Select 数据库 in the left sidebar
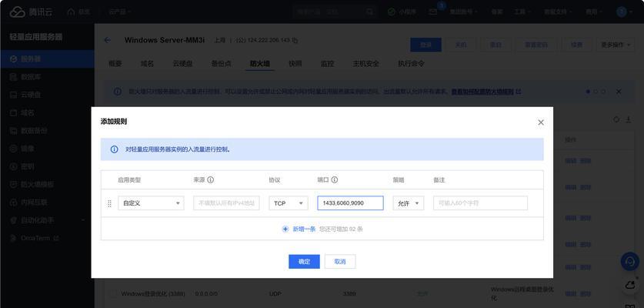Image resolution: width=644 pixels, height=308 pixels. 47,77
